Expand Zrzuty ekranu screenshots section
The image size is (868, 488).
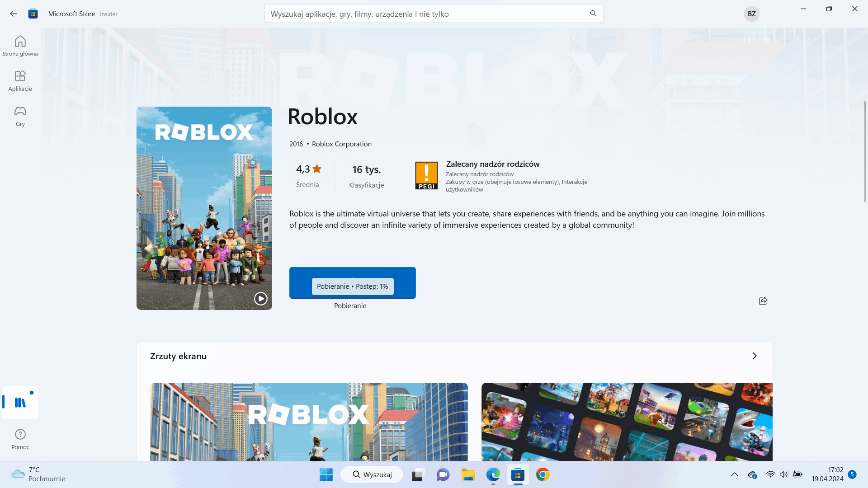755,356
